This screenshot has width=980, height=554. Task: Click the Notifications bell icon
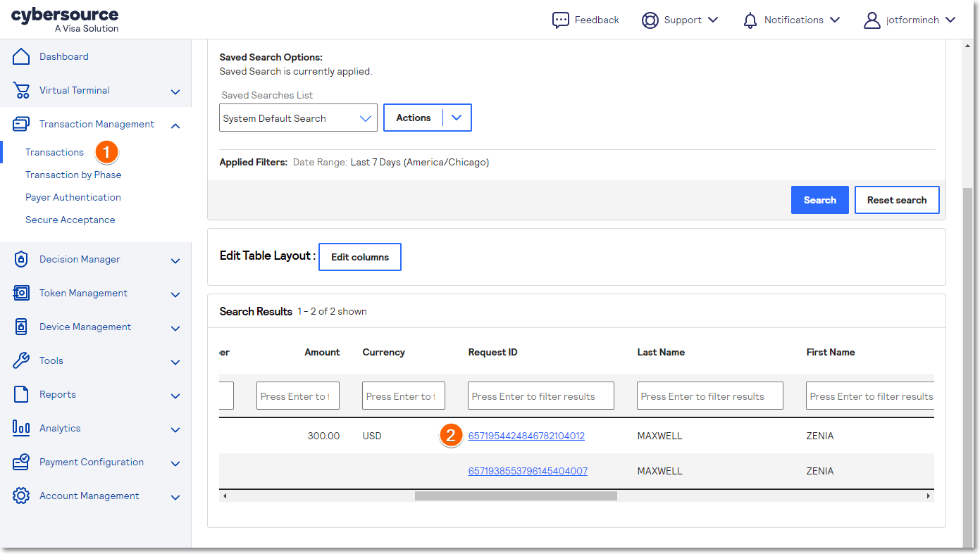coord(750,20)
